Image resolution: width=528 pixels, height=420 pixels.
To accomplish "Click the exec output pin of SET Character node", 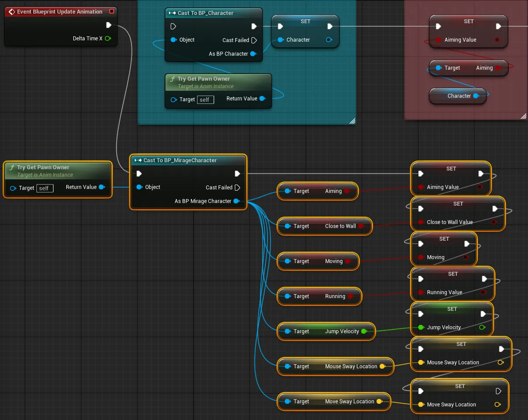I will 330,26.
